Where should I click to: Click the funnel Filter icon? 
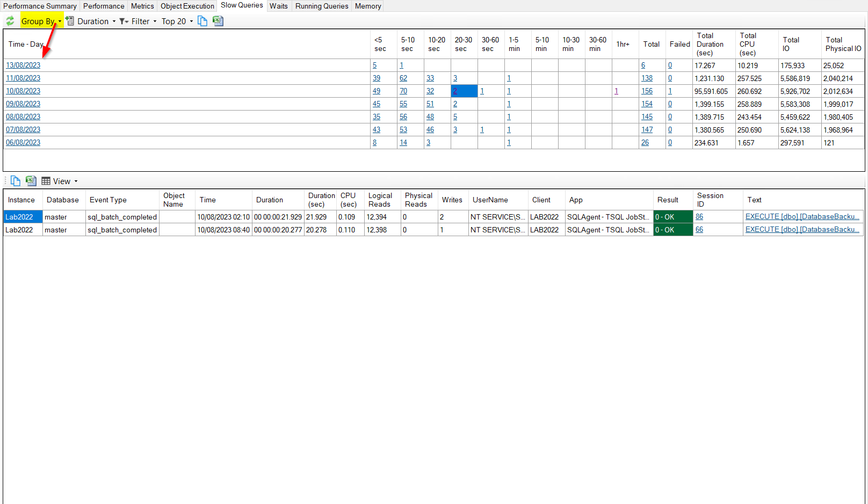[123, 21]
